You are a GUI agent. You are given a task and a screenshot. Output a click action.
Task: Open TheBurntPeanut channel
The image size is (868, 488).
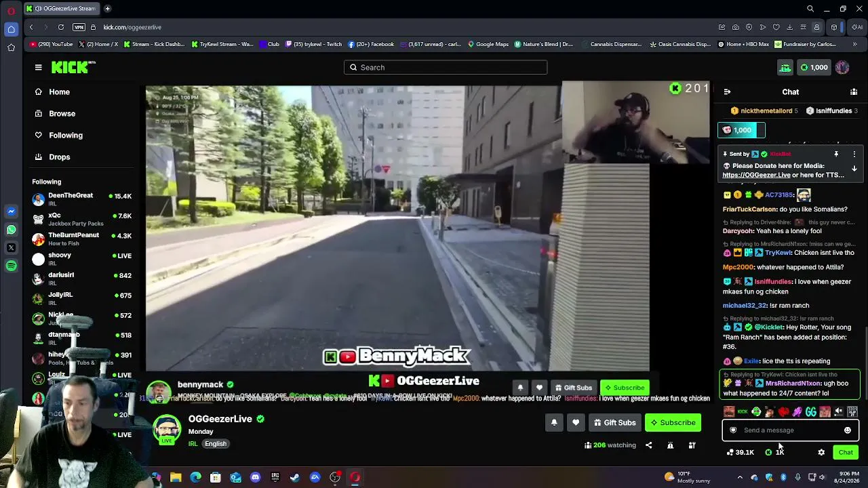click(x=82, y=239)
